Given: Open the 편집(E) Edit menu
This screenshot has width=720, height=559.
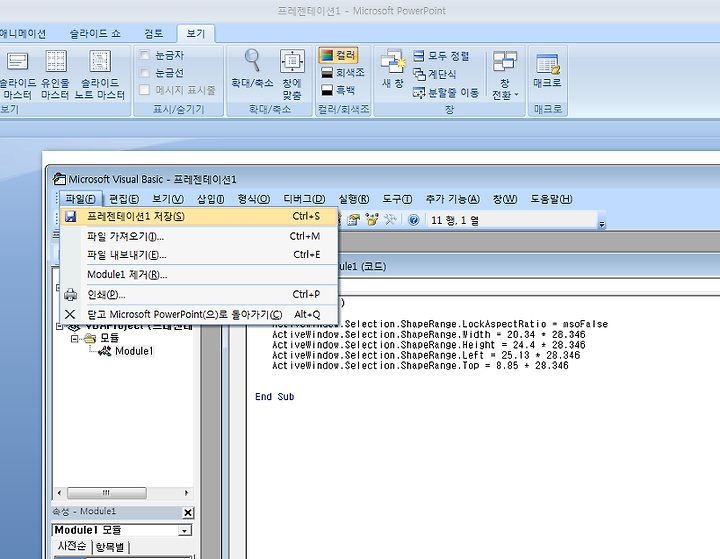Looking at the screenshot, I should (124, 199).
